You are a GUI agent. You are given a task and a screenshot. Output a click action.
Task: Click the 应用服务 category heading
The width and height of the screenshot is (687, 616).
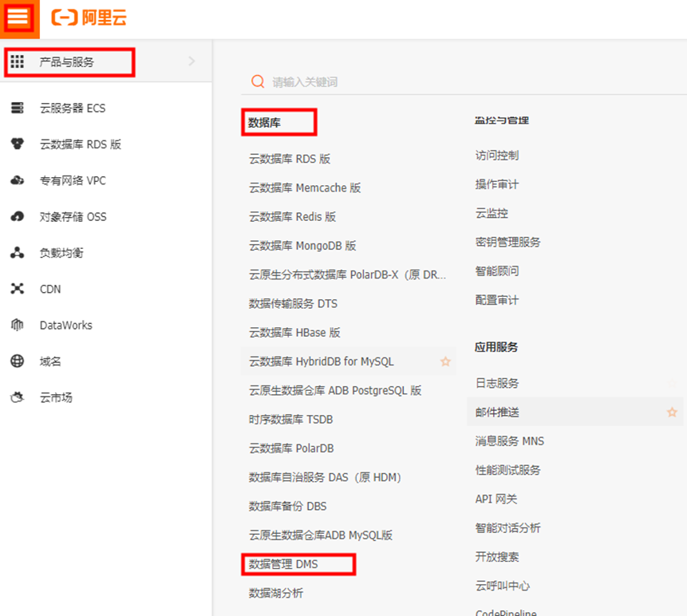[x=496, y=347]
